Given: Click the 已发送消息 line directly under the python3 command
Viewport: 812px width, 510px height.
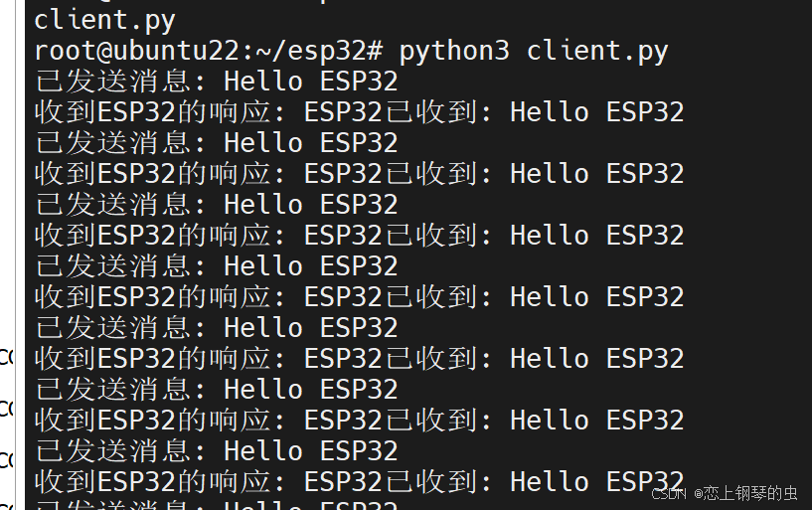Looking at the screenshot, I should coord(217,82).
